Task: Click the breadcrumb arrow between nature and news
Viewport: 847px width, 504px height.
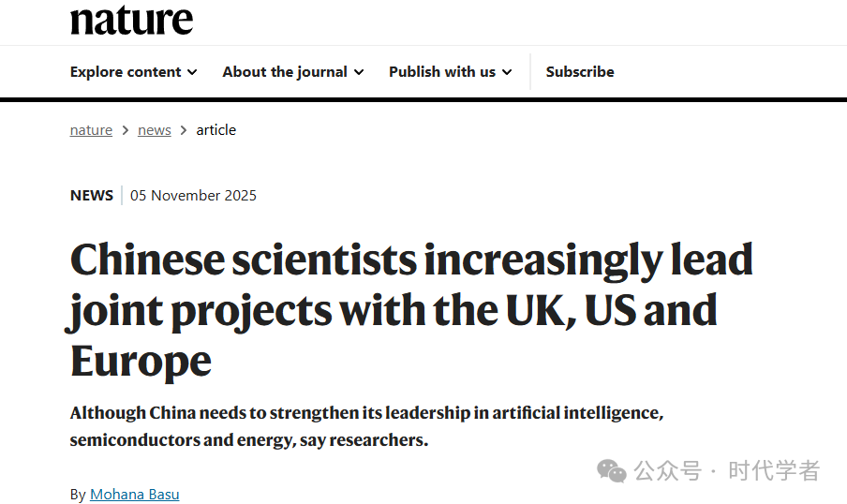Action: tap(125, 130)
